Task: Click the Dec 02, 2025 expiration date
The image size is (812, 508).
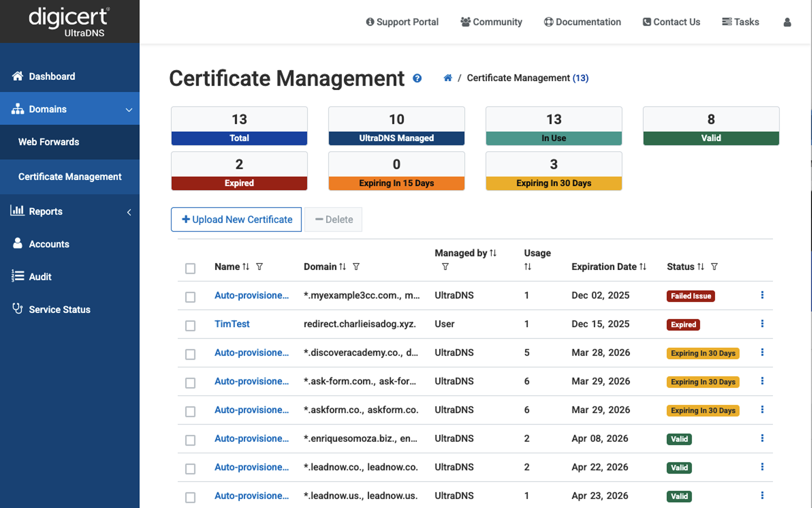Action: (x=601, y=295)
